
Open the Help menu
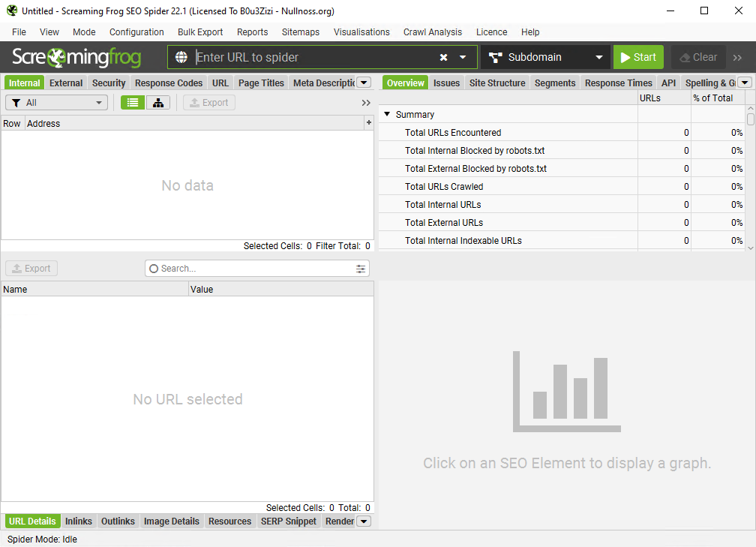click(x=529, y=32)
